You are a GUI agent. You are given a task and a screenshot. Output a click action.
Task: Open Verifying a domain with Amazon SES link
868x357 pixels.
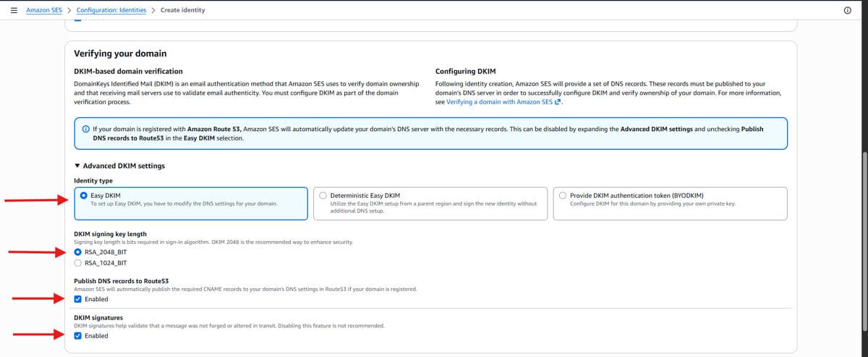(x=504, y=102)
